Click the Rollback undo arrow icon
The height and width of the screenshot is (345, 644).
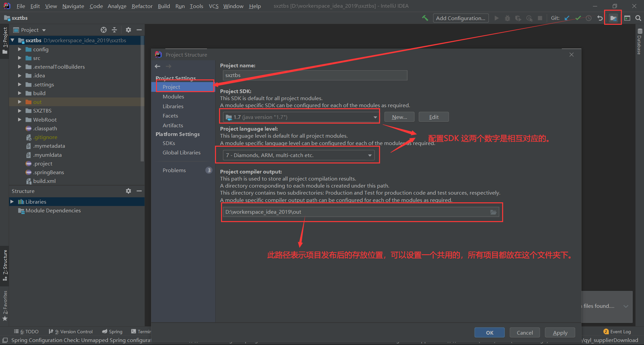[x=600, y=18]
